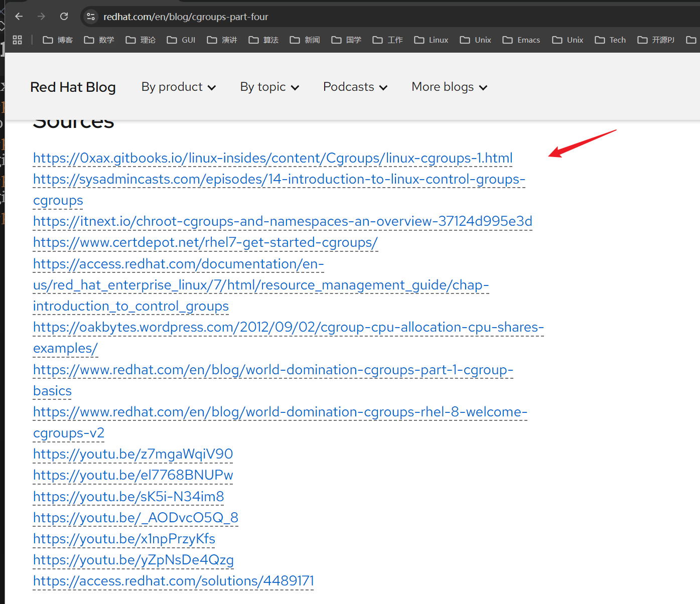Open site information icon in address bar
Screen dimensions: 700x604
91,17
